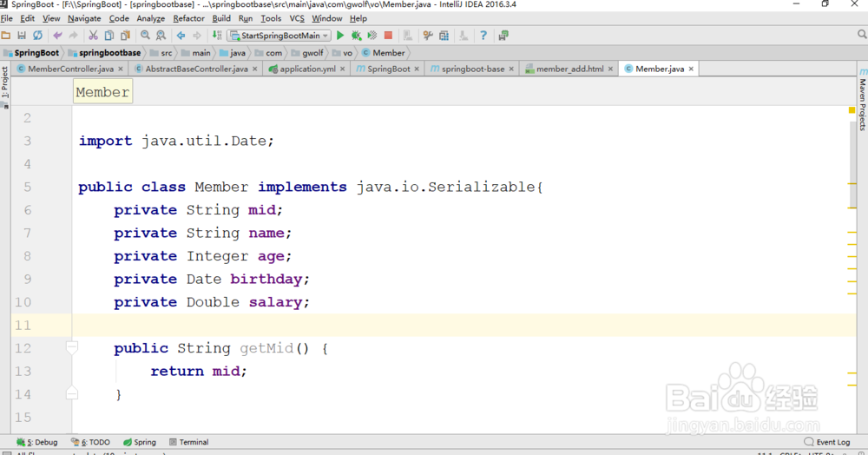The height and width of the screenshot is (455, 868).
Task: Run StartSpringBootMain with green play icon
Action: coord(340,36)
